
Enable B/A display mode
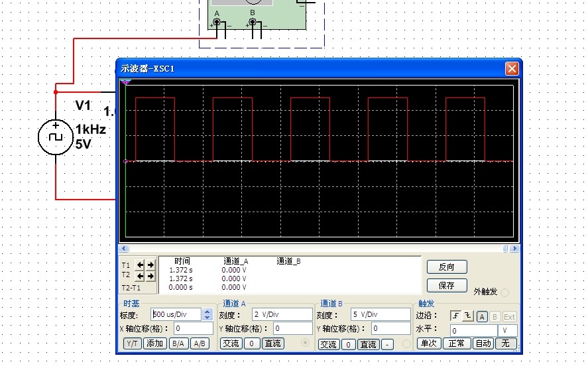click(178, 343)
